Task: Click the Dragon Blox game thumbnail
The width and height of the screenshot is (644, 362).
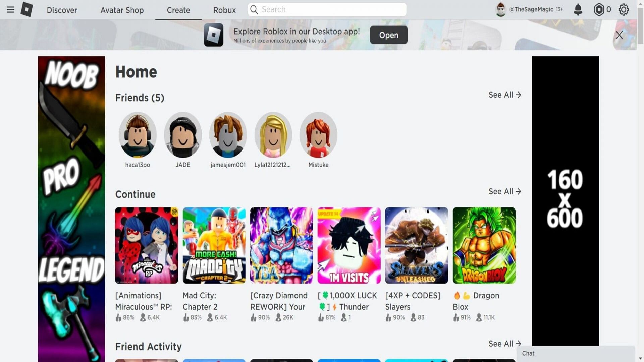Action: (x=484, y=245)
